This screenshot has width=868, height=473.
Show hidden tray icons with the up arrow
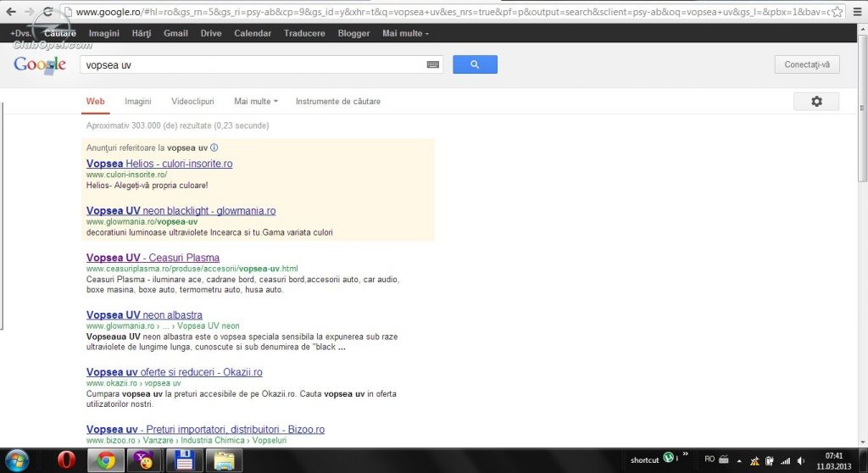[739, 461]
